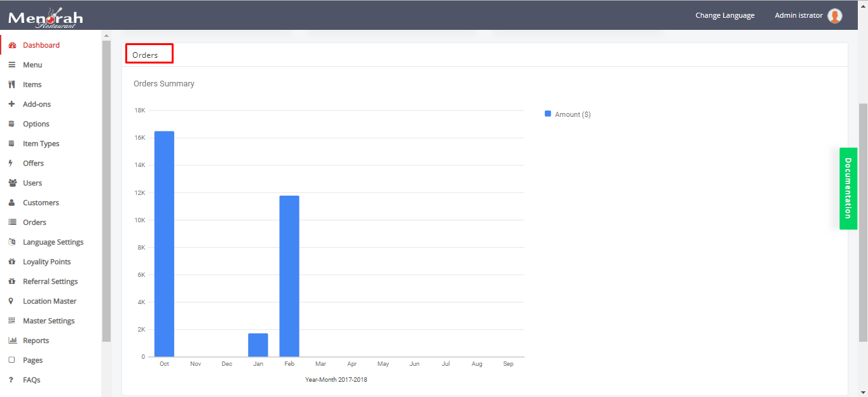Click the Menorah Restaurant logo
The width and height of the screenshot is (868, 397).
[45, 18]
